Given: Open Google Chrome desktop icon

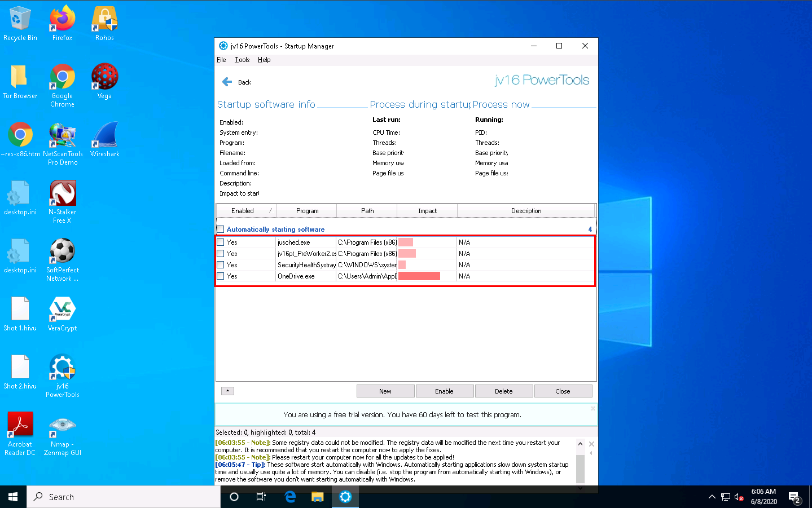Looking at the screenshot, I should (63, 86).
